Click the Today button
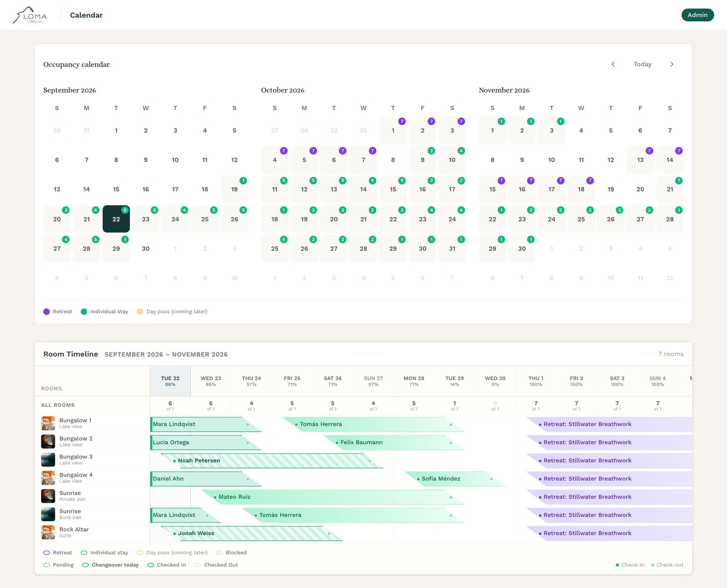The image size is (727, 588). pos(642,64)
